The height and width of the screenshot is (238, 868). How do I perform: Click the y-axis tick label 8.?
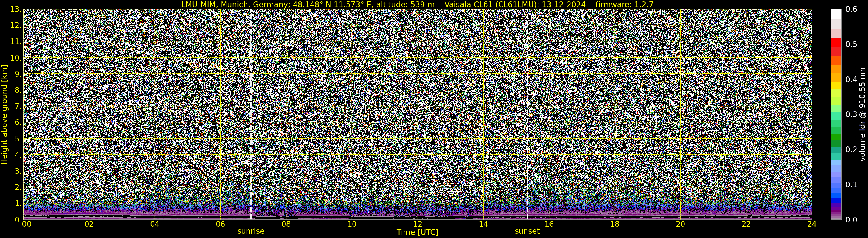(x=18, y=90)
